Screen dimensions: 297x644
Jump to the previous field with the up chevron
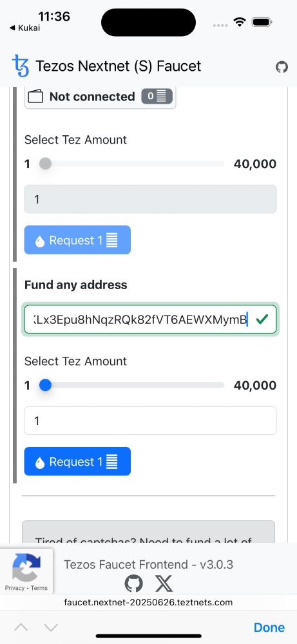21,627
